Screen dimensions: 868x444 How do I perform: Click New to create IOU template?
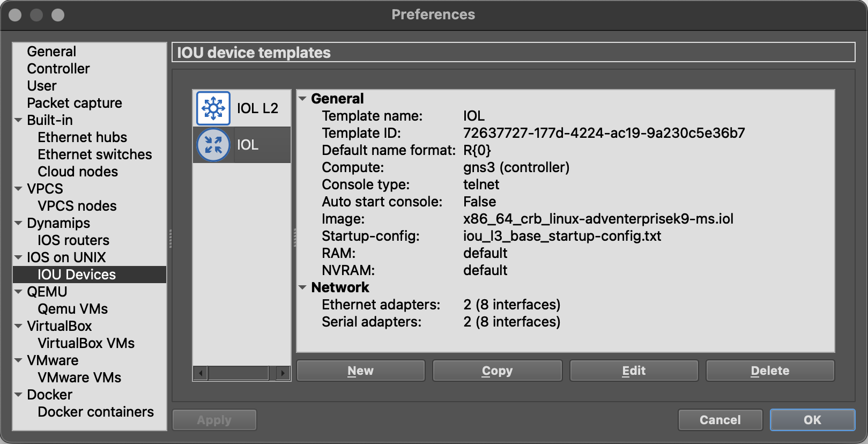tap(361, 371)
